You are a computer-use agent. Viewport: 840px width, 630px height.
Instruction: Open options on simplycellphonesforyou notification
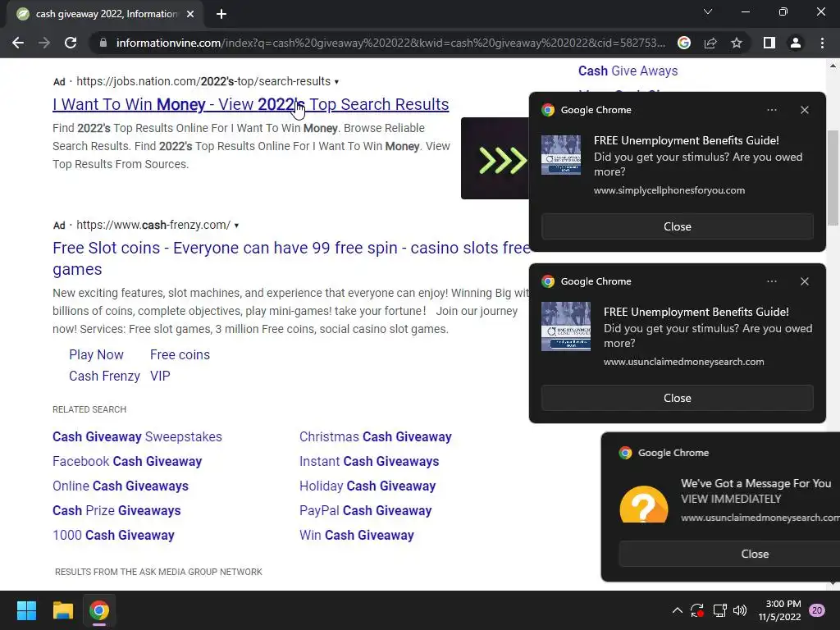click(x=771, y=110)
